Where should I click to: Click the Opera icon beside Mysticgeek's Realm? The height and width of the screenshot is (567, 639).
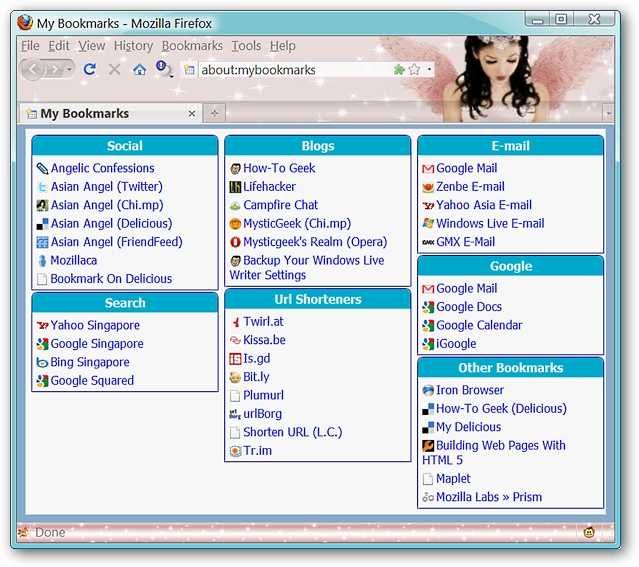pos(235,242)
